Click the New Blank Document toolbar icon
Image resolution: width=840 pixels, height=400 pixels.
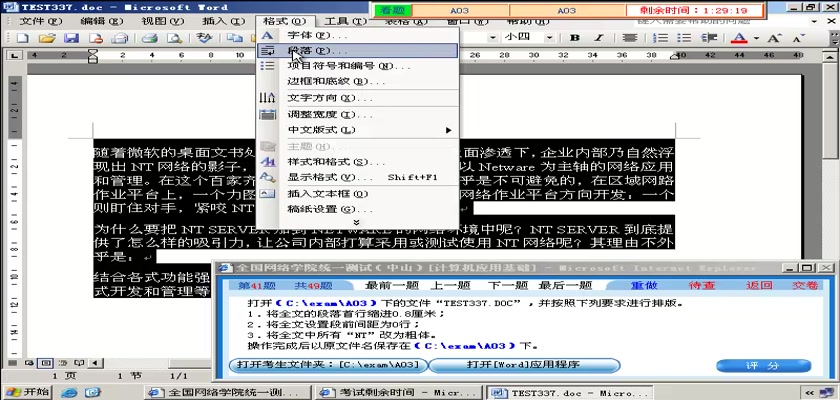click(22, 38)
